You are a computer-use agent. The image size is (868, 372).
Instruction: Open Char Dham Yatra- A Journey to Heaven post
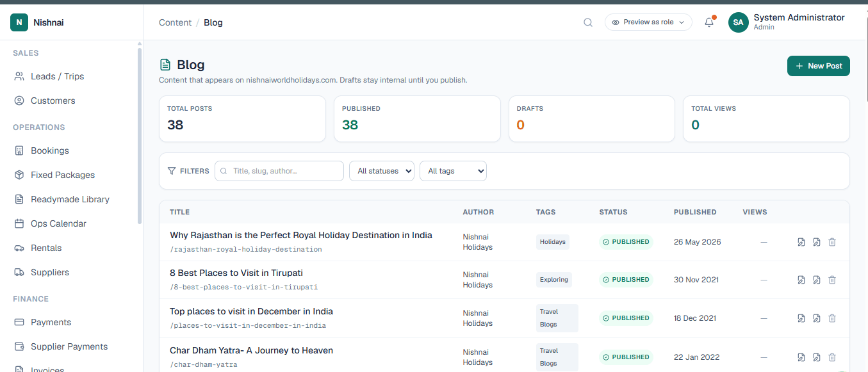[x=251, y=350]
